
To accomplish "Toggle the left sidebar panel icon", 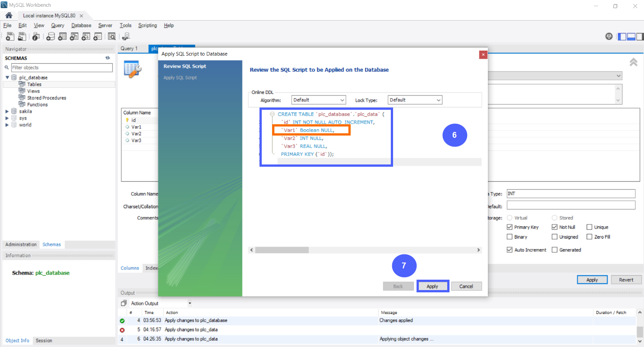I will point(622,37).
